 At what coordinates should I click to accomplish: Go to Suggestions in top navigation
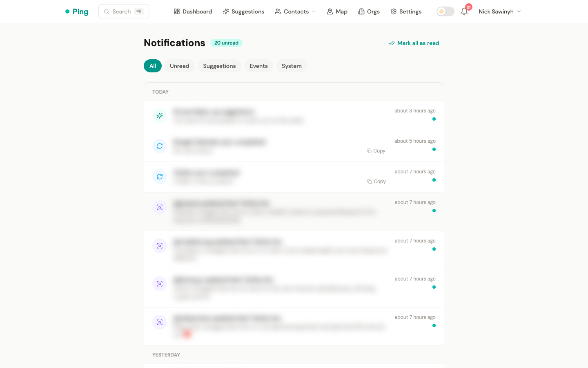point(243,11)
